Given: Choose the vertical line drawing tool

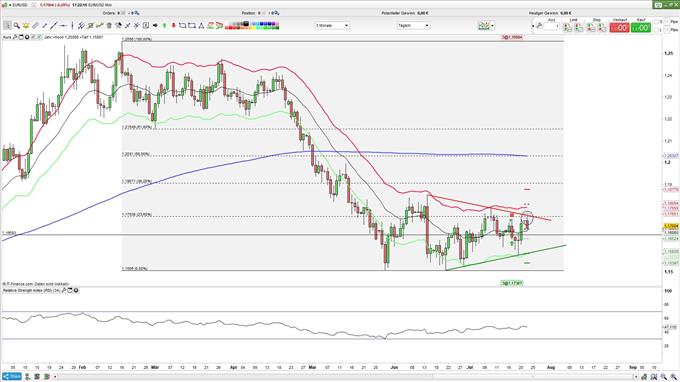Looking at the screenshot, I should [x=72, y=26].
